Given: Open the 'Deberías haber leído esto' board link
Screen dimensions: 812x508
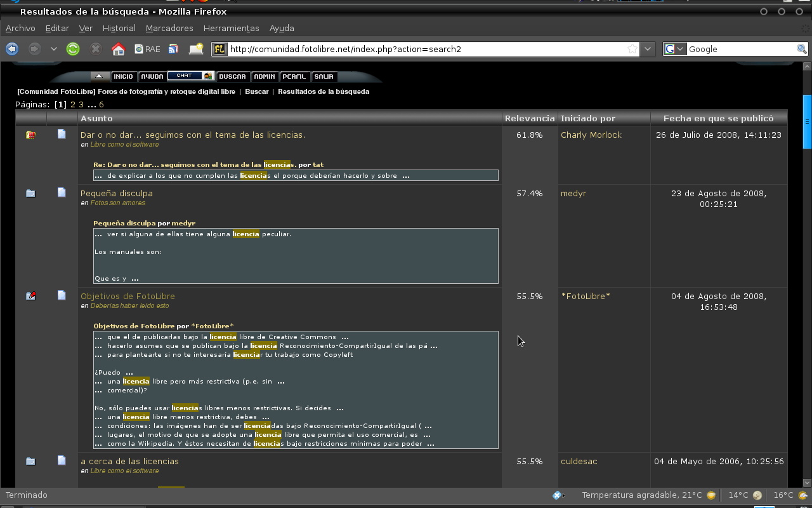Looking at the screenshot, I should click(x=129, y=306).
